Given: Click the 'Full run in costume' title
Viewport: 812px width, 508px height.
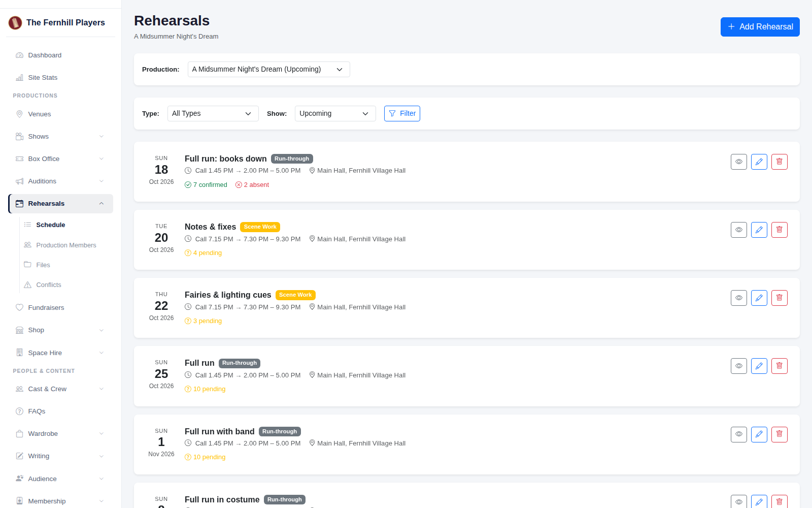Looking at the screenshot, I should click(222, 499).
